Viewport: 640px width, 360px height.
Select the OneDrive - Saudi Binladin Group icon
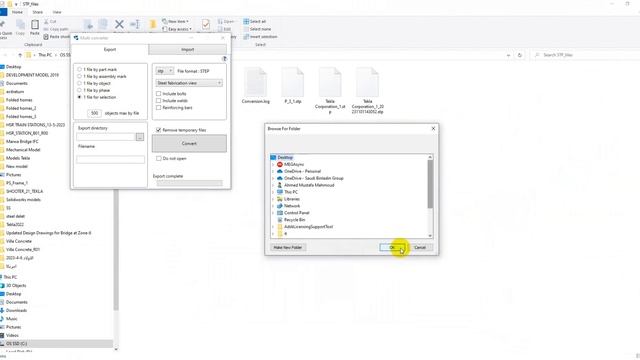(x=280, y=178)
